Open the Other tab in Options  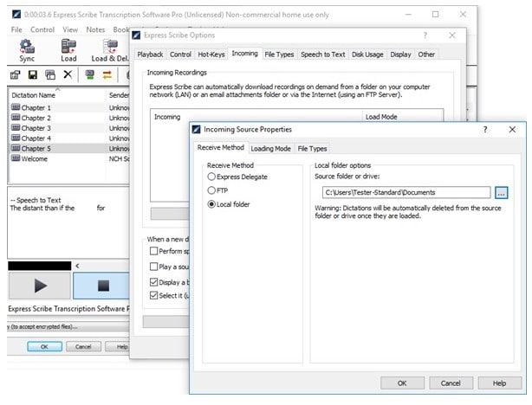tap(426, 55)
